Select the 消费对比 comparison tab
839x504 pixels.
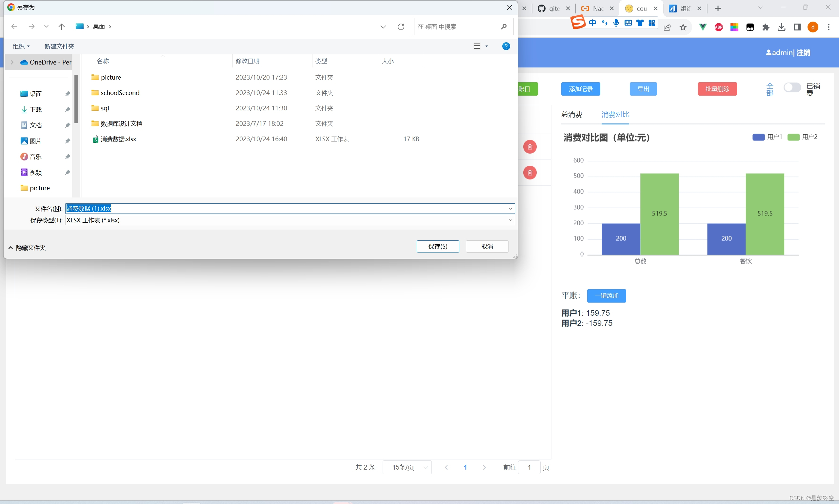tap(614, 114)
